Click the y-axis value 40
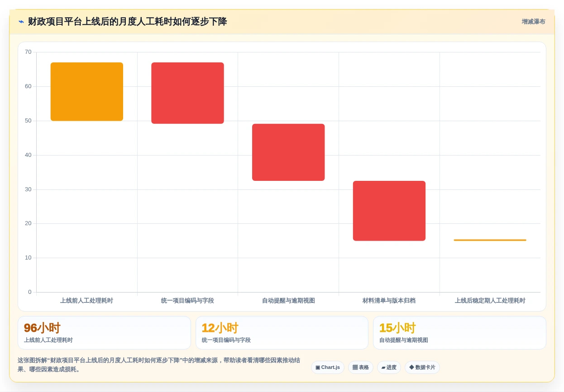 pos(28,155)
